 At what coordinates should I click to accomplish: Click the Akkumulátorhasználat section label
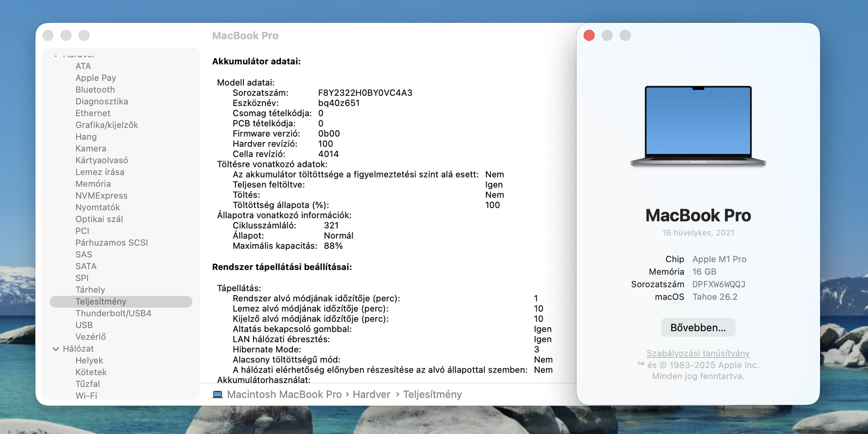[x=264, y=380]
